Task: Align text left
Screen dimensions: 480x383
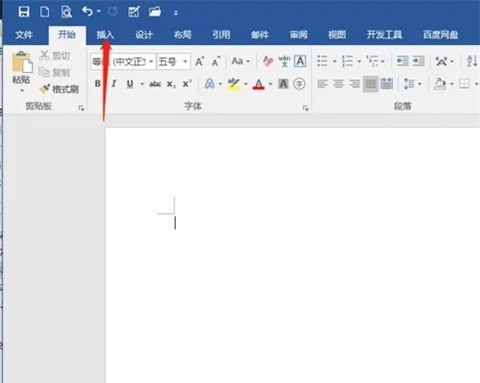Action: coord(322,84)
